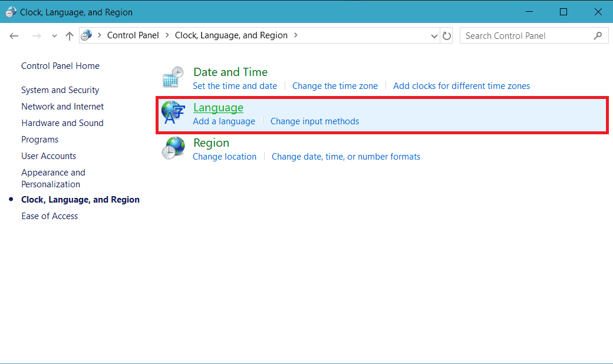Click the forward navigation arrow
Screen dimensions: 613x364
36,35
